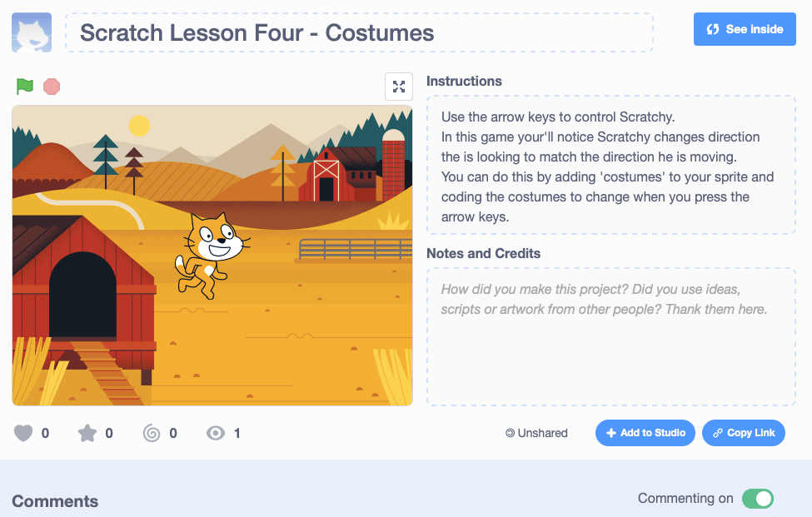
Task: Click the Unshared status label
Action: [x=536, y=433]
